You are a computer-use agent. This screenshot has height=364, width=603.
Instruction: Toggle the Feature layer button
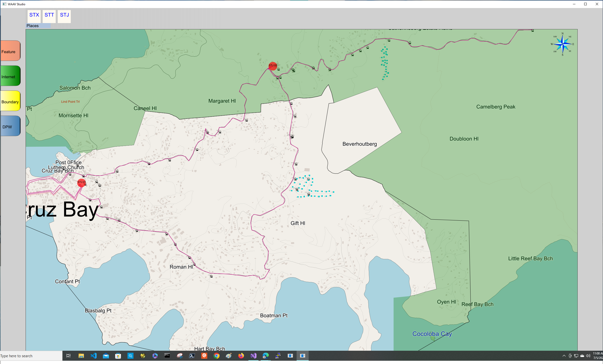point(10,51)
